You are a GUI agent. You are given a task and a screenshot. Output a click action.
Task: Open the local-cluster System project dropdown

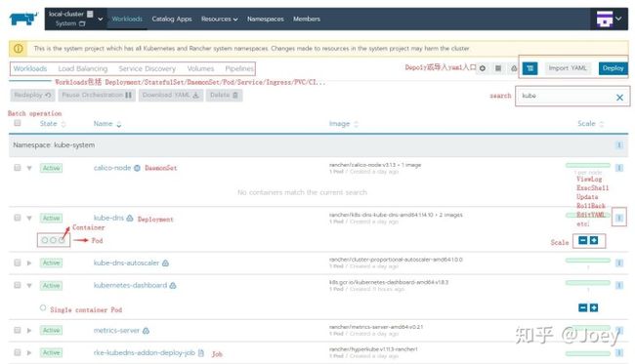click(75, 19)
